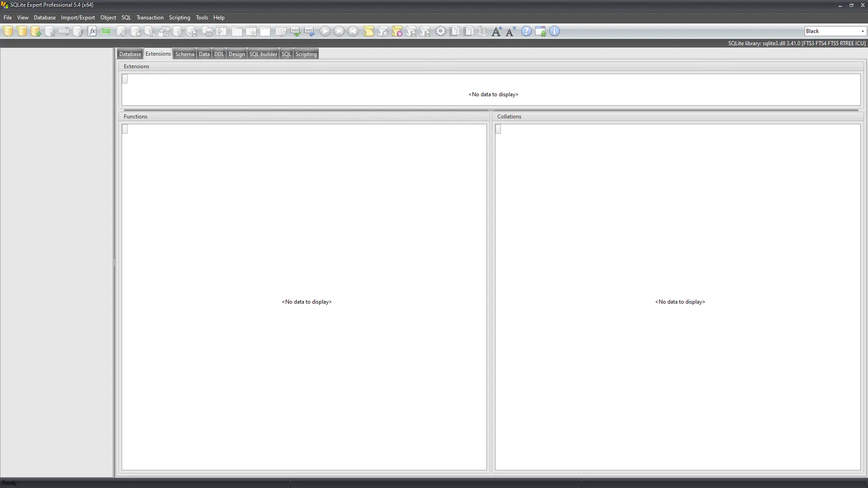Open the Import/Export menu
The height and width of the screenshot is (488, 868).
(78, 18)
